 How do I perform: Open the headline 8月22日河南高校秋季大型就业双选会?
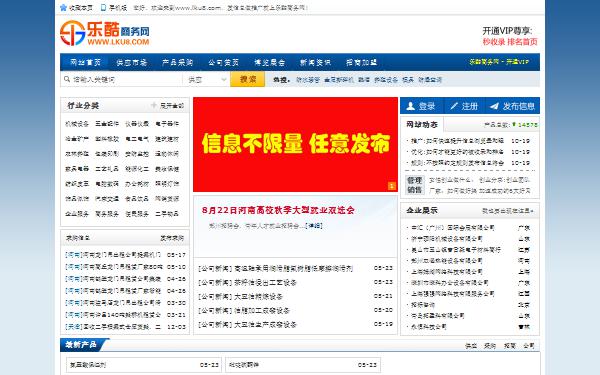coord(278,210)
